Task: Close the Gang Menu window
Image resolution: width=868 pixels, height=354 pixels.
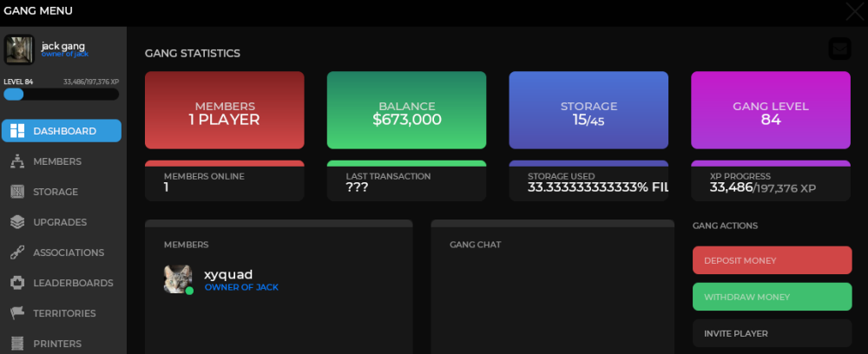Action: click(854, 11)
